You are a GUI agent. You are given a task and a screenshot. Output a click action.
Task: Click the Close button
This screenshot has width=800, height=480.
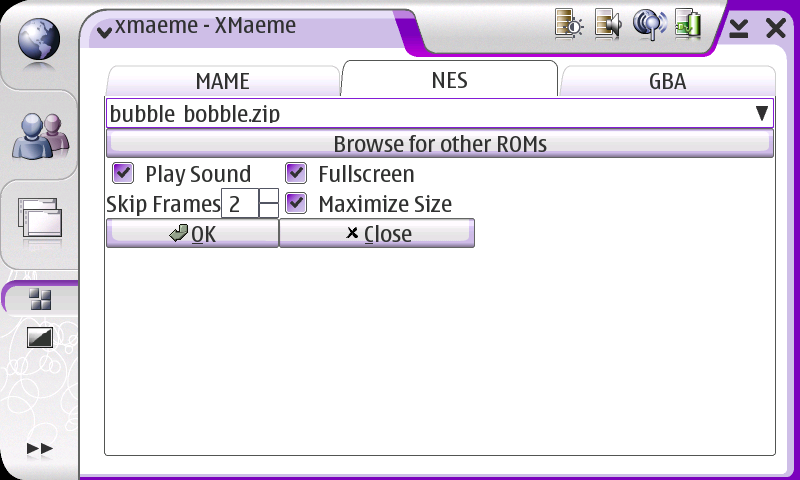(377, 234)
